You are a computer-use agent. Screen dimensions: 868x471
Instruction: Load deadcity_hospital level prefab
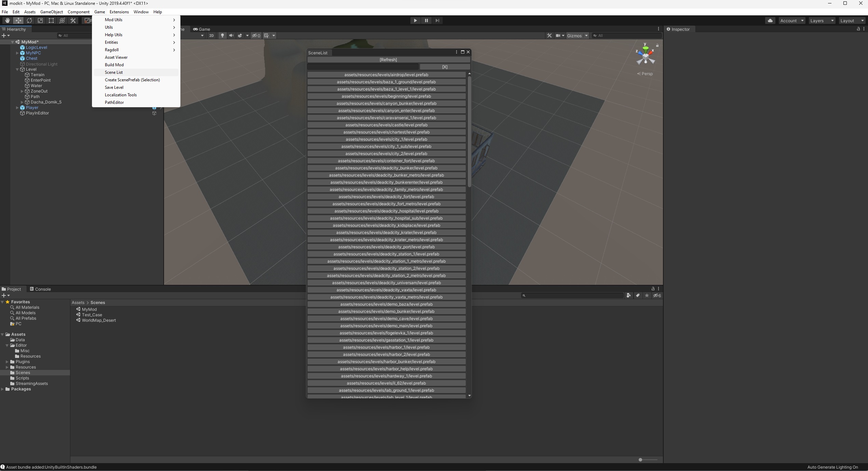click(386, 211)
